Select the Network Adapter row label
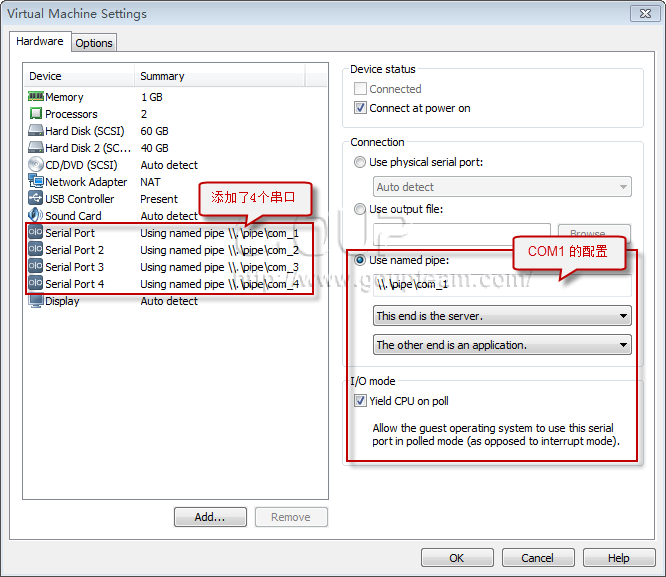Viewport: 666px width, 577px height. [x=86, y=182]
